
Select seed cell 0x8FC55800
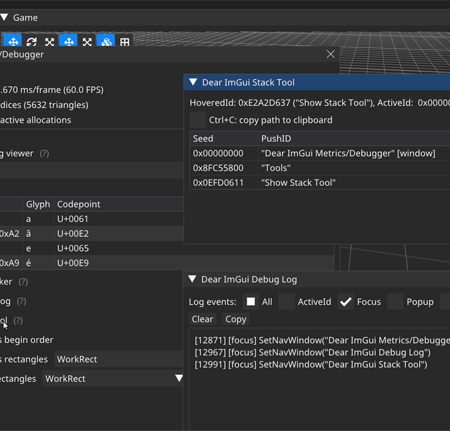(218, 168)
